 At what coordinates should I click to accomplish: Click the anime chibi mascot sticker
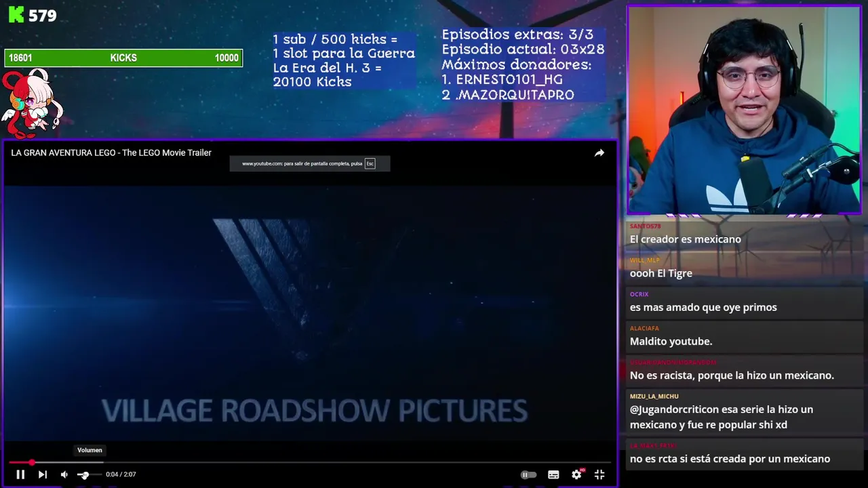pyautogui.click(x=31, y=103)
